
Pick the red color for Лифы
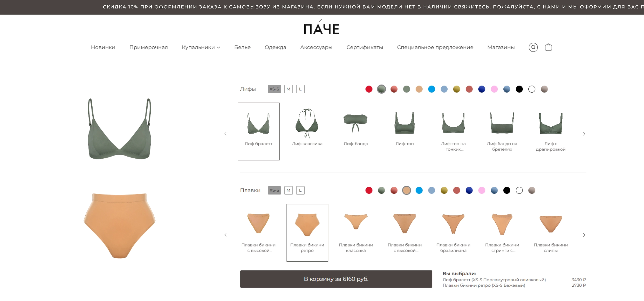[369, 89]
